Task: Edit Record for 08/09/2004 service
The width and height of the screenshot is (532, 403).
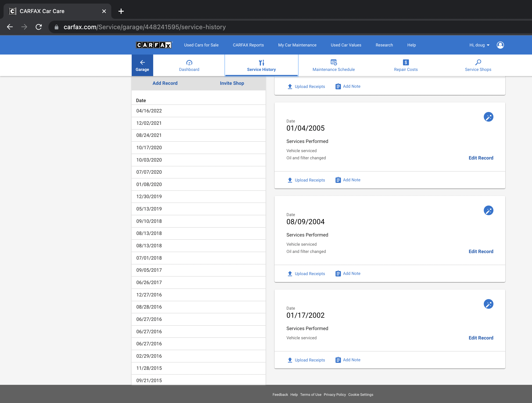Action: coord(481,251)
